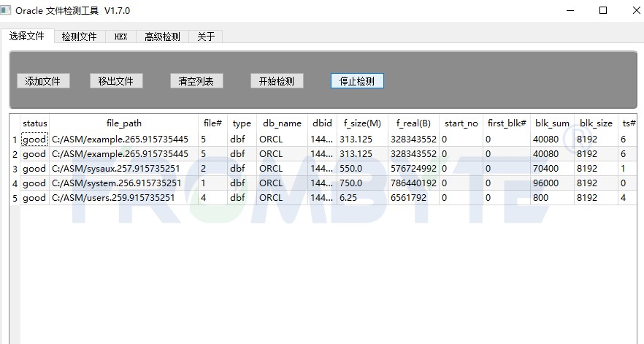Stop detection with 停止检测 button
Screen dimensions: 644x344
(x=357, y=81)
